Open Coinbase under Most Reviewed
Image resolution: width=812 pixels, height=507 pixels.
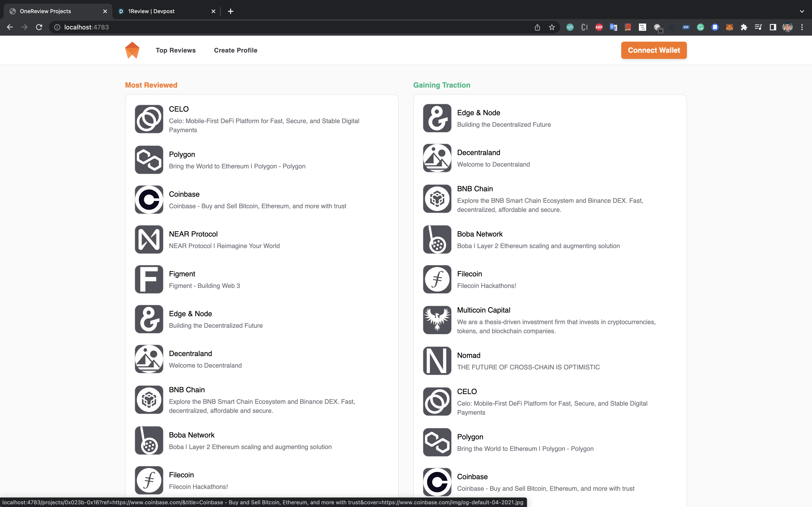pyautogui.click(x=184, y=194)
